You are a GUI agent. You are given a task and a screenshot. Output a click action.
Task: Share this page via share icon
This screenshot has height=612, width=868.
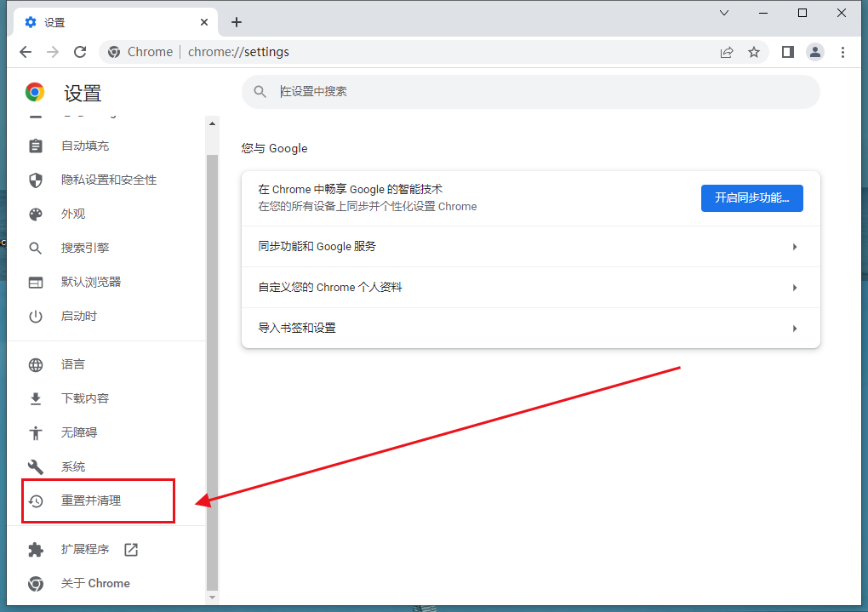coord(726,52)
